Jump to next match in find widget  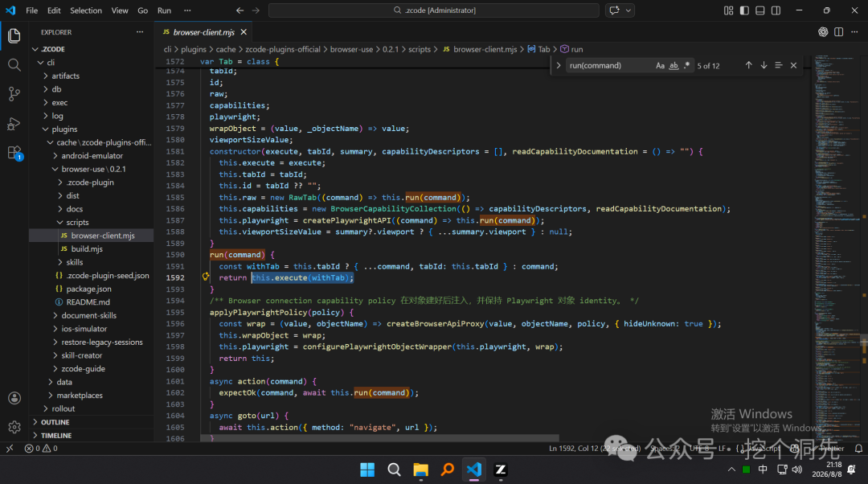point(764,65)
